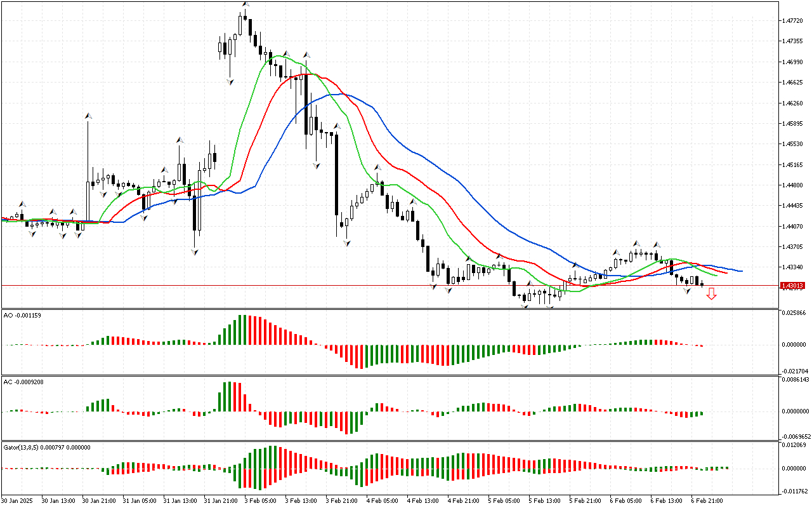Click the 31 Jan 05:00 time label
Screen dimensions: 812x508
(x=140, y=501)
